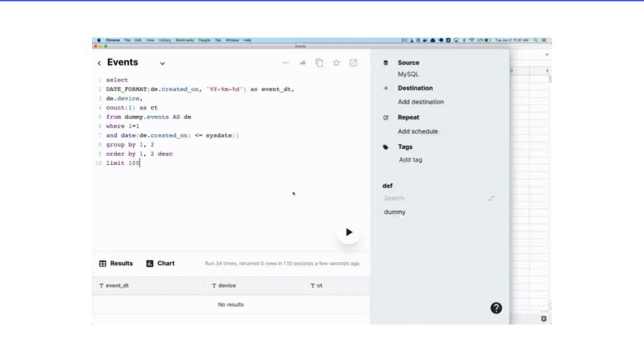Screen dimensions: 644x362
Task: Switch to the Chart tab
Action: coord(160,263)
